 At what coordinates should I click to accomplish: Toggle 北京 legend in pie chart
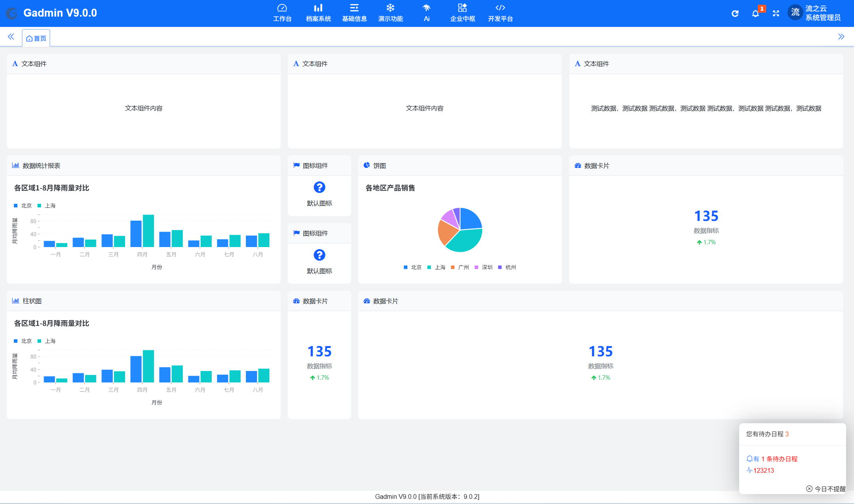413,267
